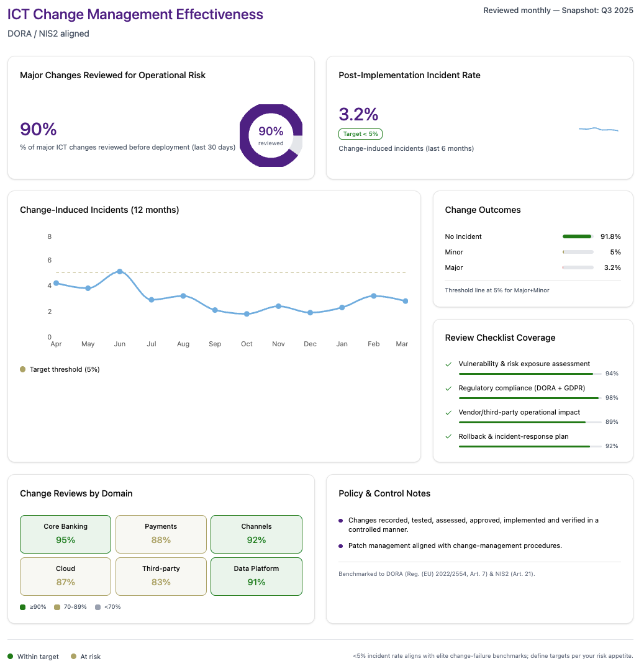
Task: Click the tan 70-89% legend swatch
Action: [57, 607]
